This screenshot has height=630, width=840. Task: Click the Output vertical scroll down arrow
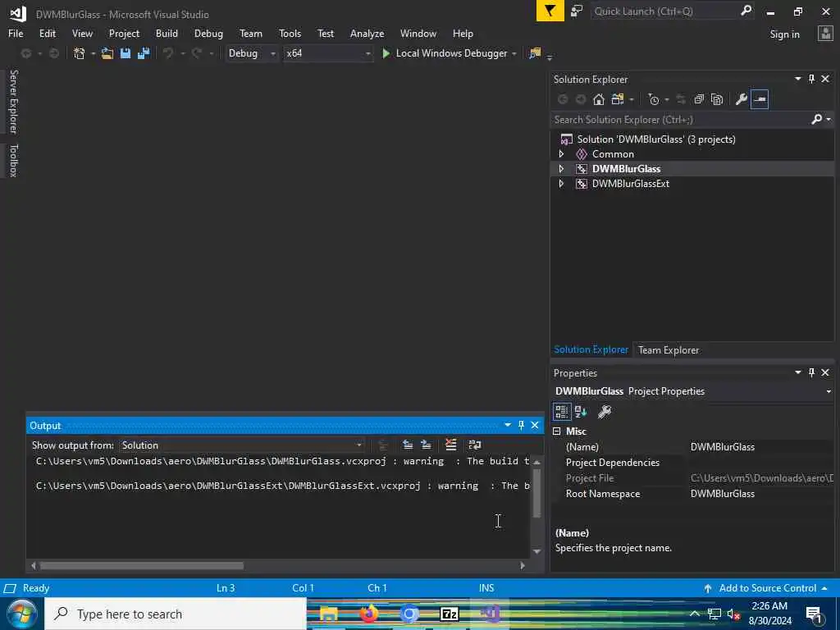point(536,551)
